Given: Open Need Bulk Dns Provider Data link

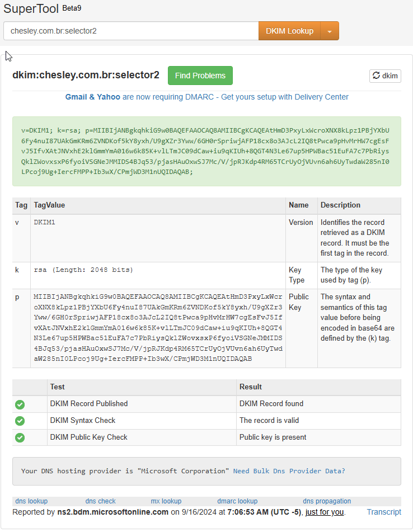Looking at the screenshot, I should pos(289,471).
